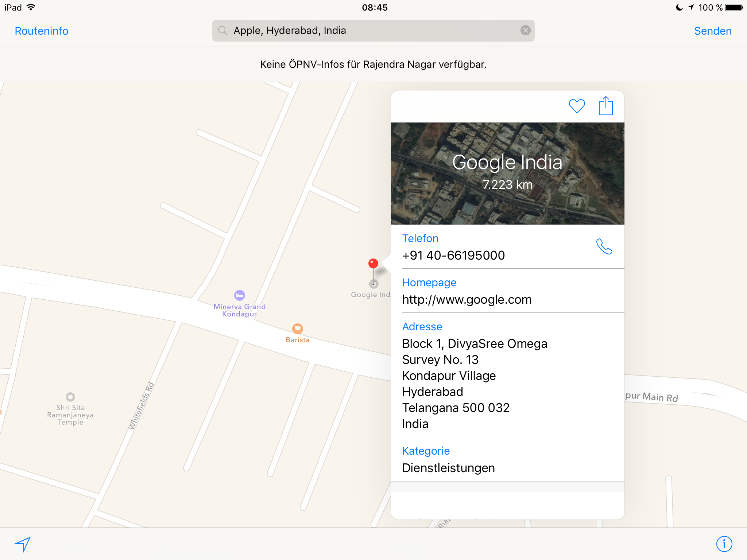Select the red map pin

(373, 264)
